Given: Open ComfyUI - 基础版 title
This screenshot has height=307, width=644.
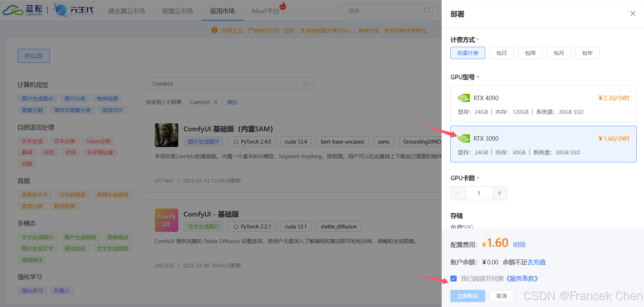Looking at the screenshot, I should pyautogui.click(x=211, y=214).
